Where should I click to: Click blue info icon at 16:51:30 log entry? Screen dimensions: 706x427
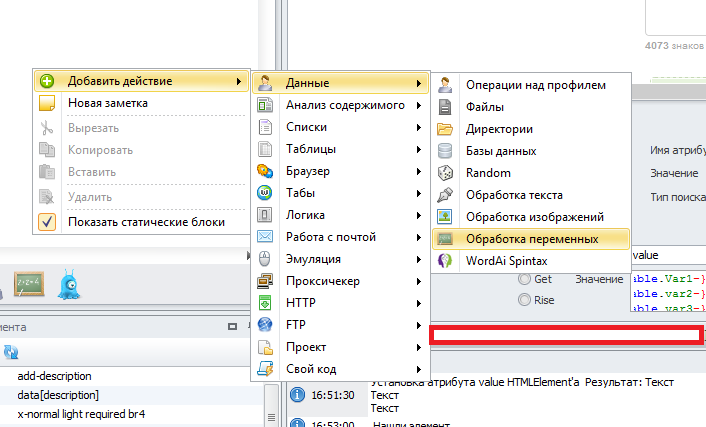(x=297, y=395)
